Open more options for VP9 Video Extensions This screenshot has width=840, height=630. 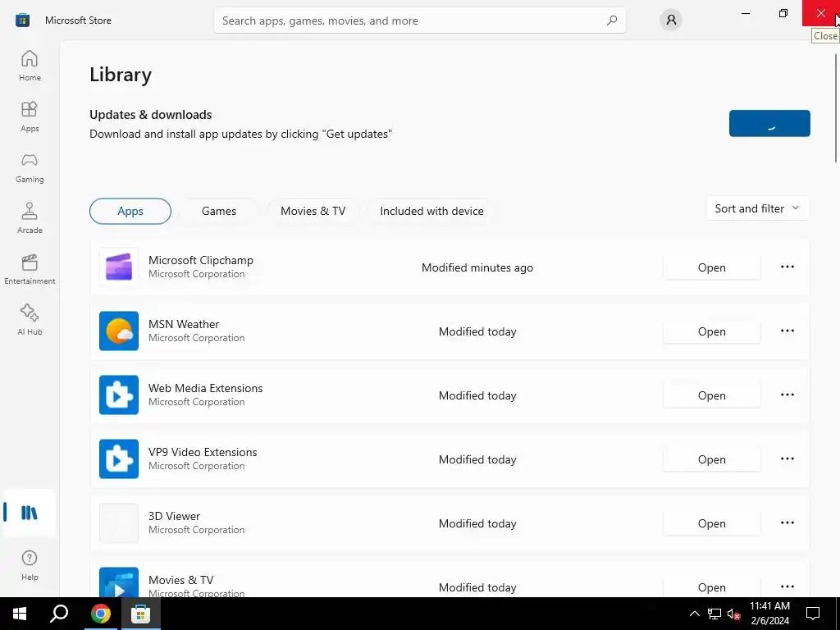(787, 459)
